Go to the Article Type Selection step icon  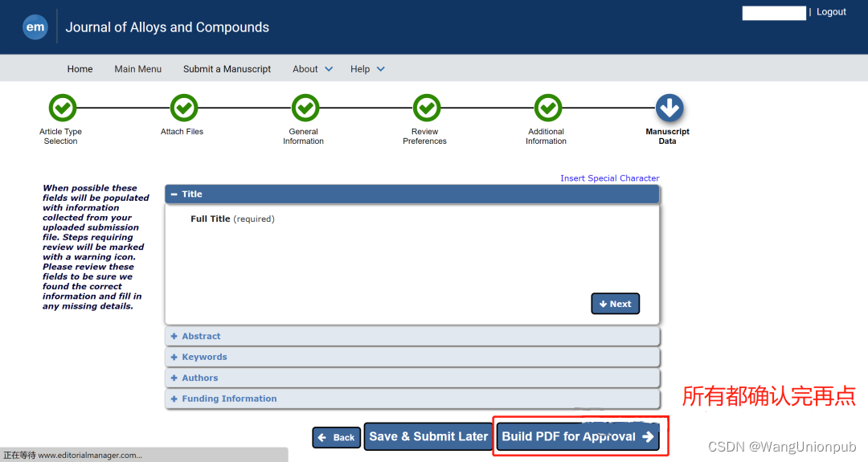(63, 108)
